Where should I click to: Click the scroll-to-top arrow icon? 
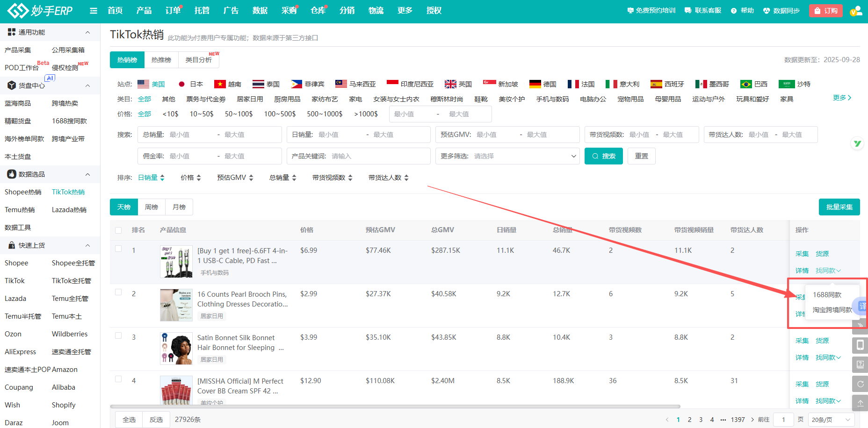(x=860, y=403)
